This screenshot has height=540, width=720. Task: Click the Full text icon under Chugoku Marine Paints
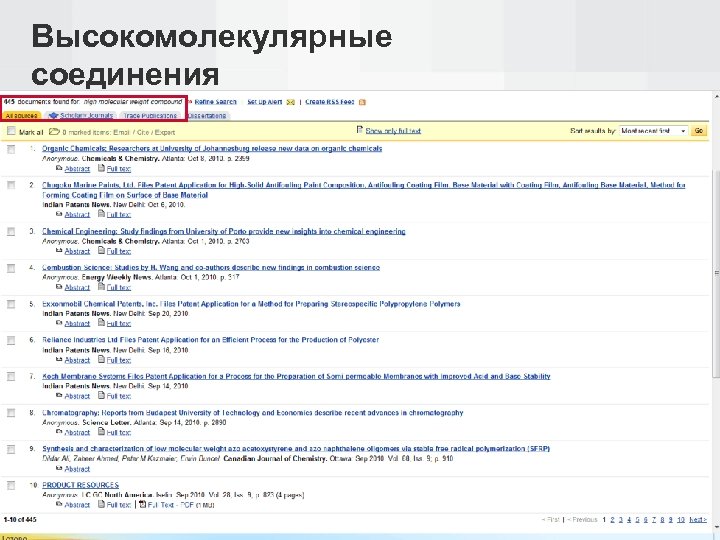click(101, 214)
